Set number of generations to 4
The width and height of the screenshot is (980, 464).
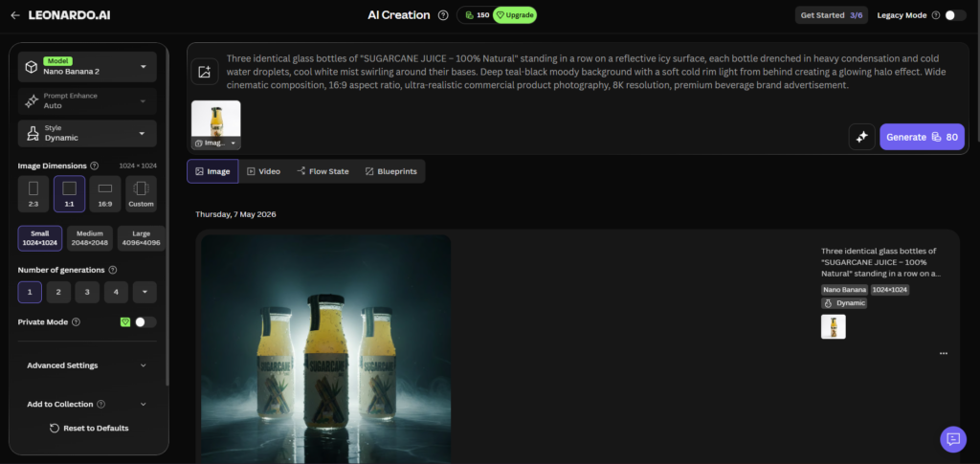coord(116,292)
